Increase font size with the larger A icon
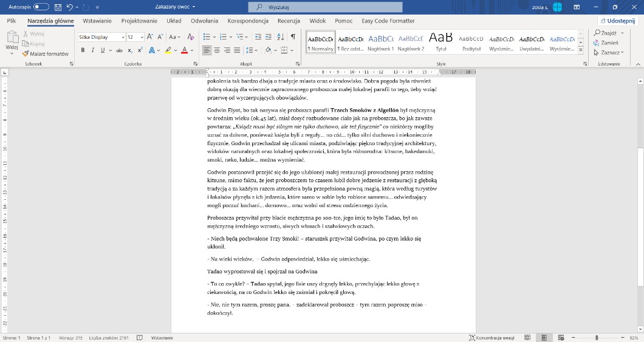Viewport: 644px width, 342px height. pos(149,36)
